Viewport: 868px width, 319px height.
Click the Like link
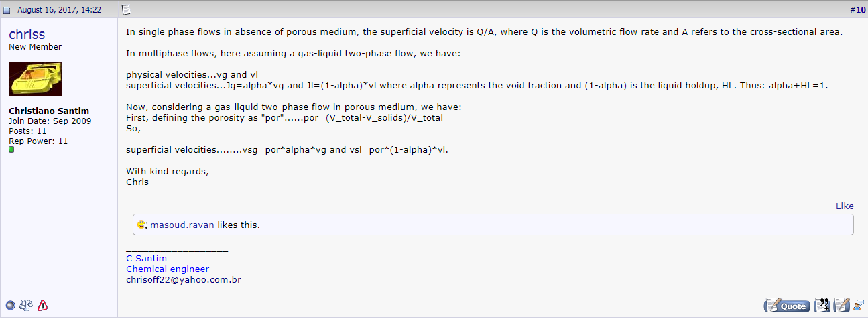point(845,206)
